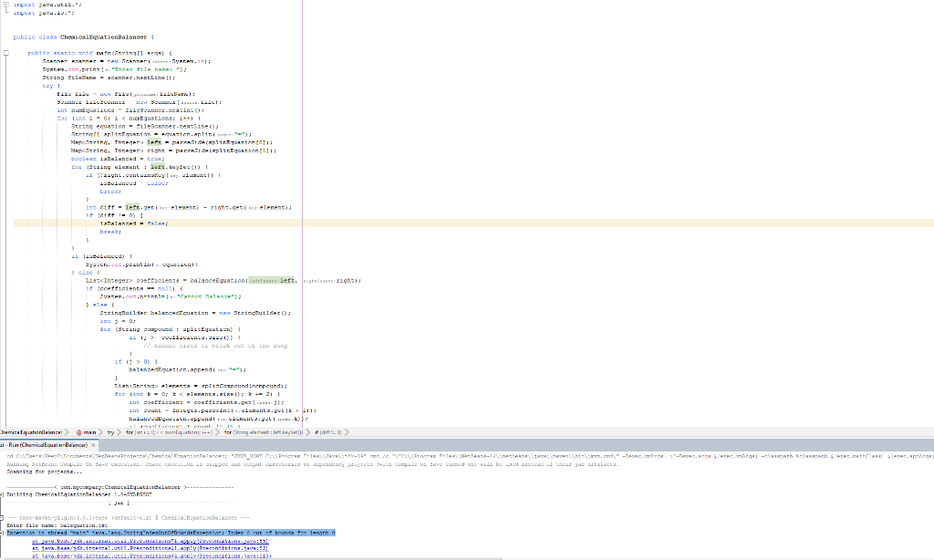Click the class icon beside ChemicalEquationBalancer breadcrumb
The width and height of the screenshot is (934, 560).
pyautogui.click(x=2, y=432)
